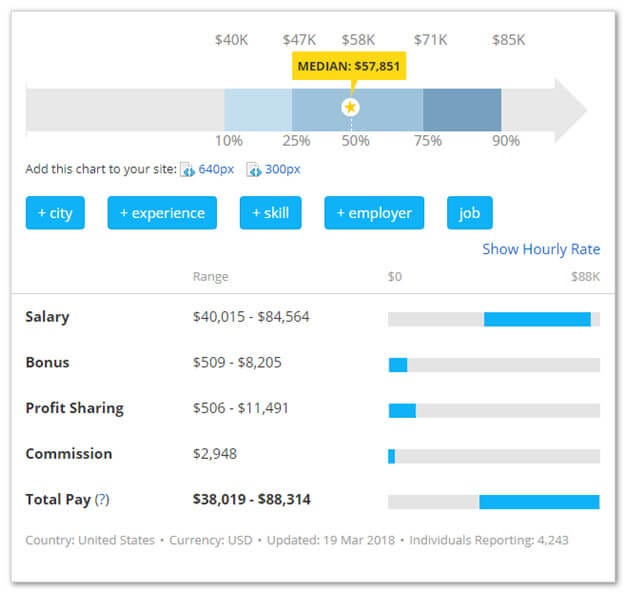Image resolution: width=627 pixels, height=594 pixels.
Task: Click the Add this chart to your site text
Action: [101, 169]
